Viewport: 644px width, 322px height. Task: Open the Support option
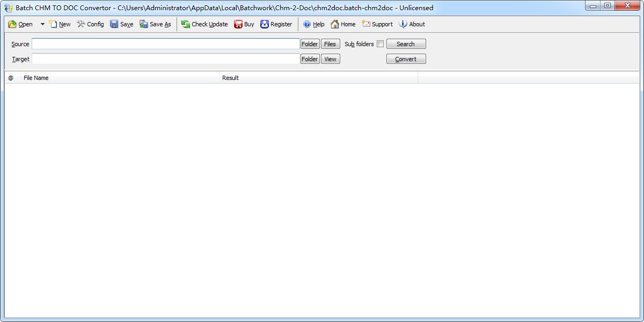[x=377, y=24]
